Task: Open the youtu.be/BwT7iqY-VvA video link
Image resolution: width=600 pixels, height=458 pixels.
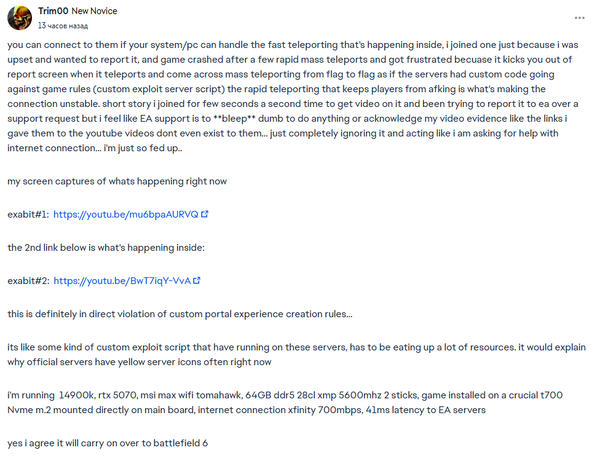Action: pos(122,281)
